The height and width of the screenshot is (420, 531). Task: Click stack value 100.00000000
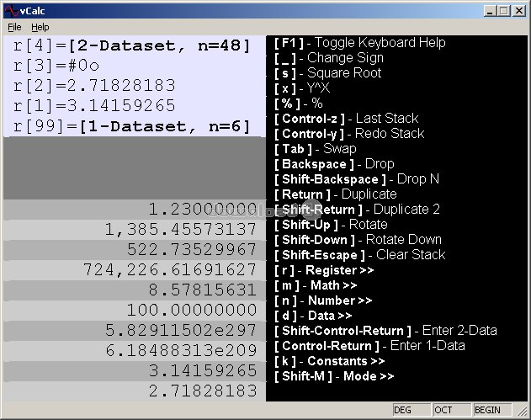tap(135, 311)
